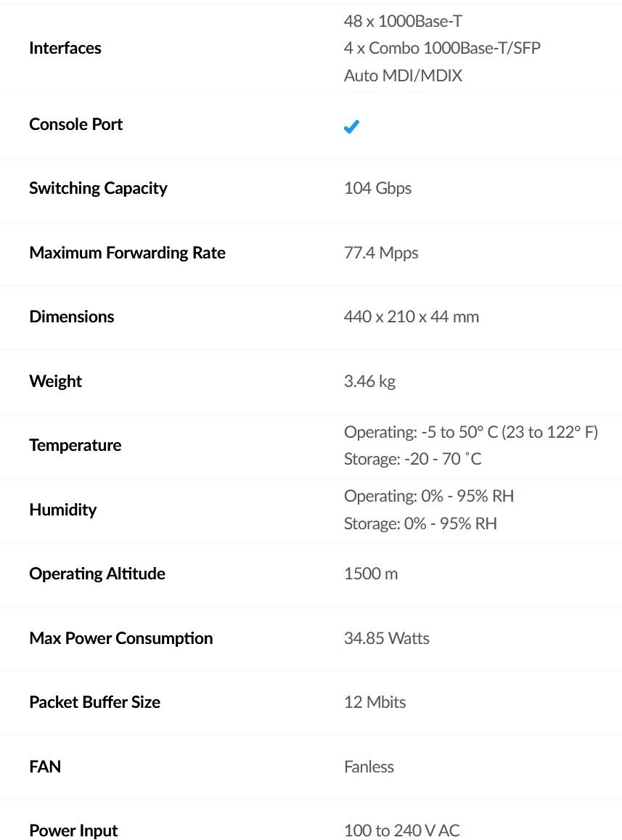Click the 4 x Combo 1000Base-T/SFP line
The height and width of the screenshot is (840, 622).
(442, 48)
